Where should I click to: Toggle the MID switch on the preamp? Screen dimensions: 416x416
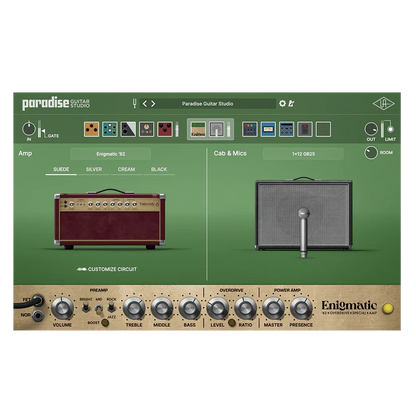(x=99, y=310)
